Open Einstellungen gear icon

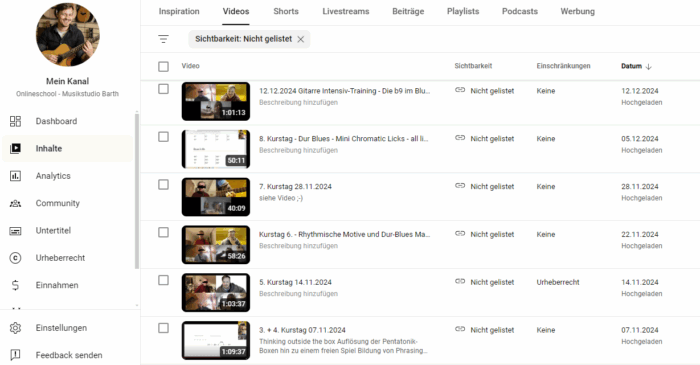coord(15,328)
